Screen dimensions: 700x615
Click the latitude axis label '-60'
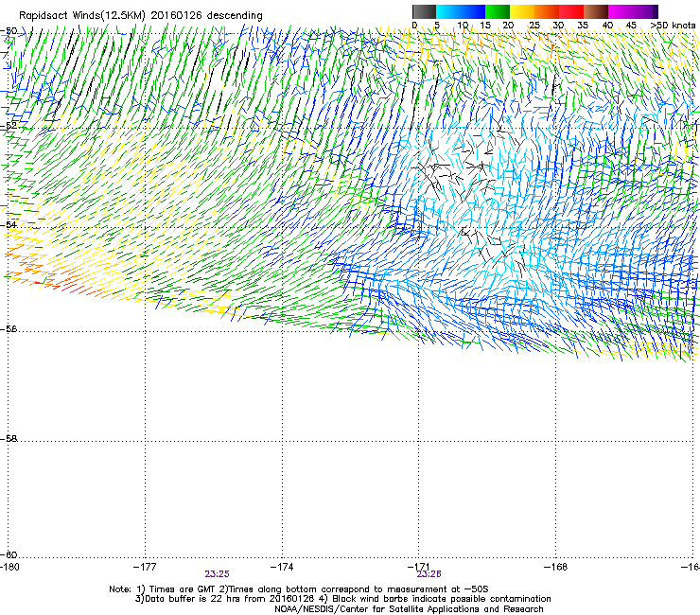click(9, 554)
